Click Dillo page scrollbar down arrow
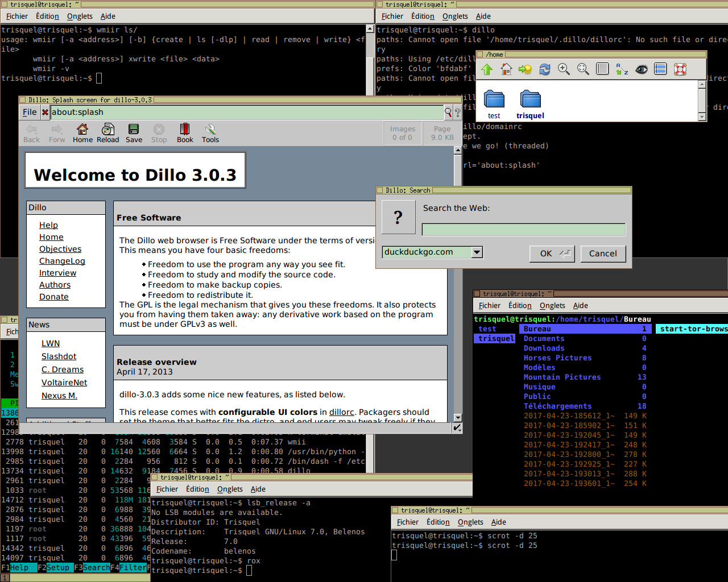This screenshot has width=728, height=582. pos(458,418)
